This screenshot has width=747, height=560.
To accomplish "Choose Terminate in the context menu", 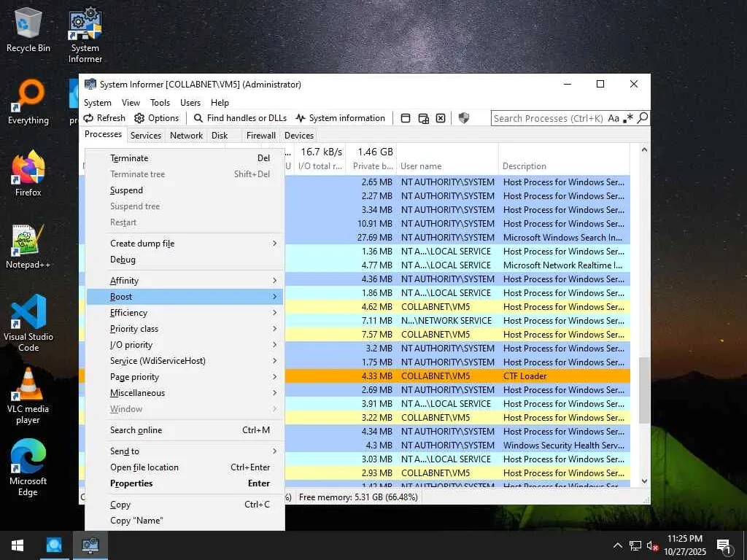I will (185, 158).
